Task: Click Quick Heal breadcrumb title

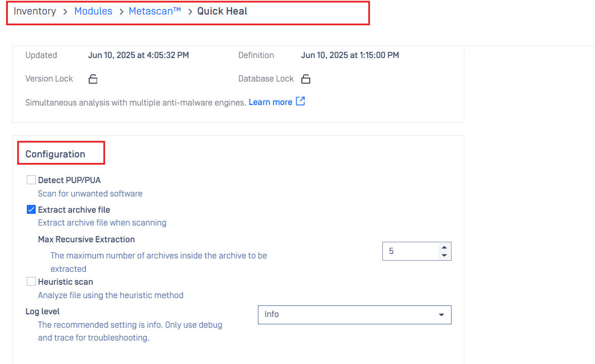Action: click(x=222, y=11)
